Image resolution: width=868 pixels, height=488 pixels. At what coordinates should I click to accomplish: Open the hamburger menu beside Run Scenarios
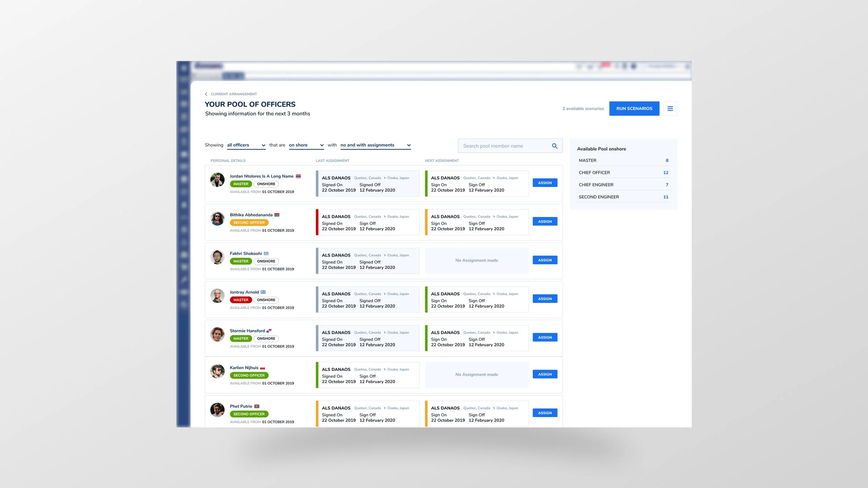(x=670, y=109)
